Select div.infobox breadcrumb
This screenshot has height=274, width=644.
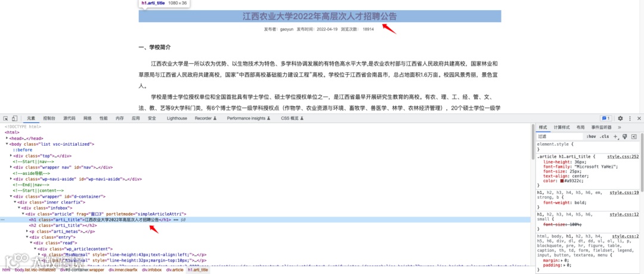point(152,270)
